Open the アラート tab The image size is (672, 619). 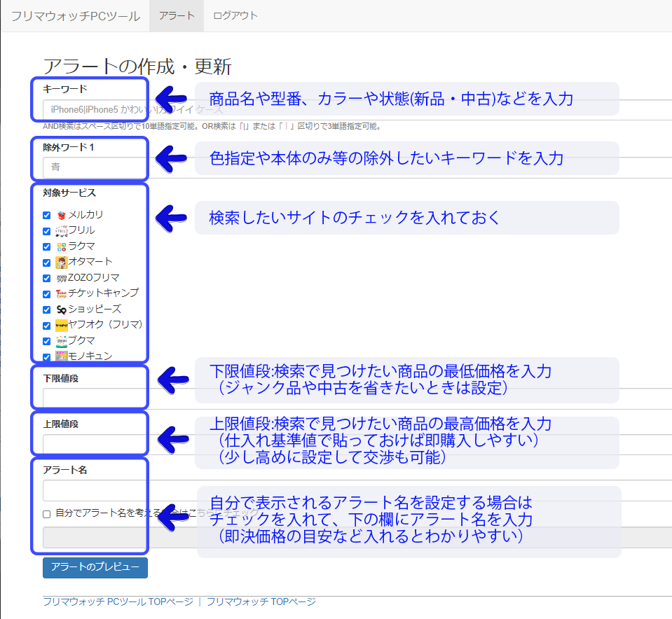click(x=177, y=15)
